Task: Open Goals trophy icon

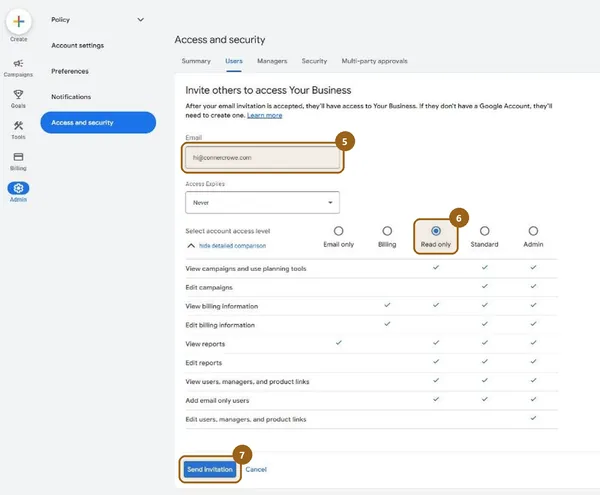Action: pos(18,94)
